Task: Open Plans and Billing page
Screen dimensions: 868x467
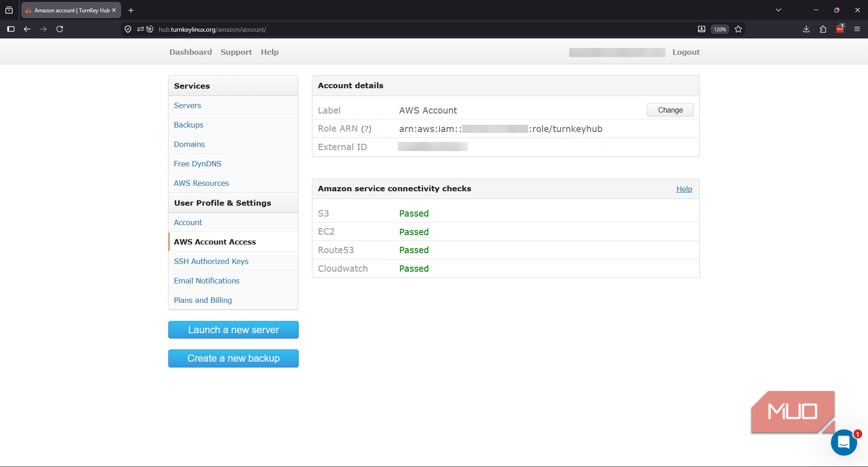Action: click(x=203, y=300)
